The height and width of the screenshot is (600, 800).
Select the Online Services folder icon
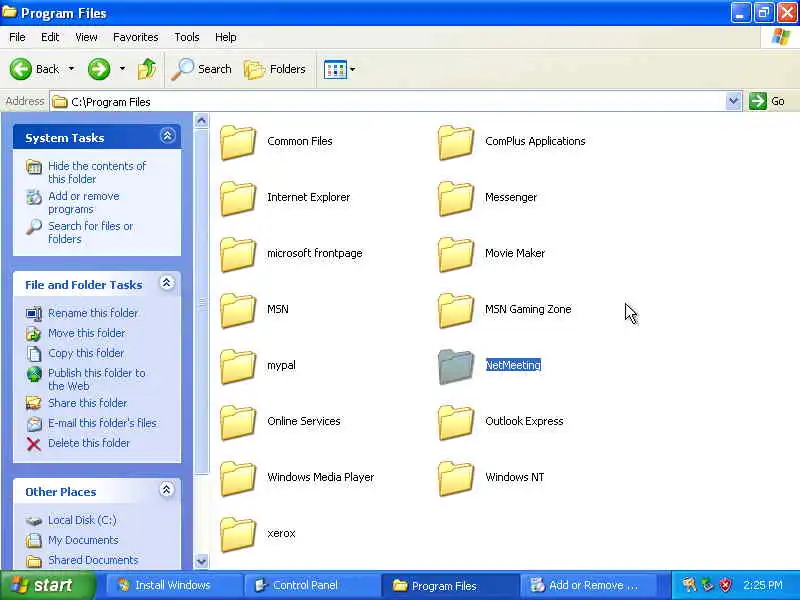pos(238,422)
